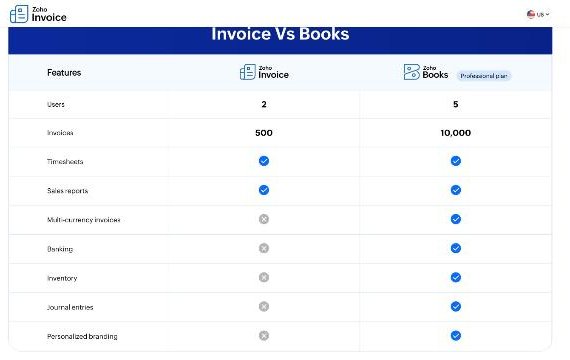
Task: Click Sales reports checkmark under Zoho Books
Action: click(455, 190)
